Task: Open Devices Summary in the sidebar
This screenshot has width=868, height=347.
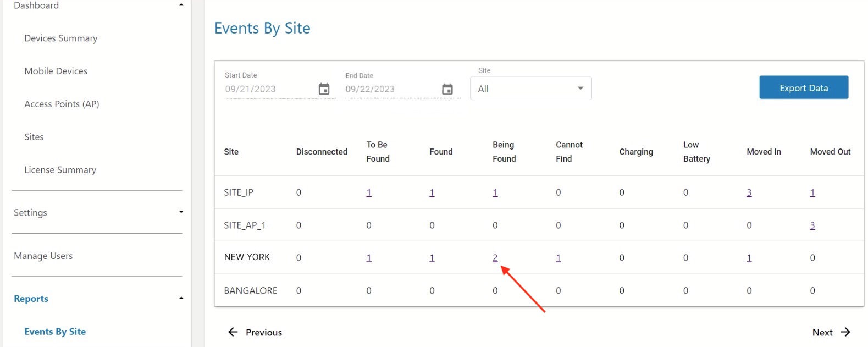Action: point(61,38)
